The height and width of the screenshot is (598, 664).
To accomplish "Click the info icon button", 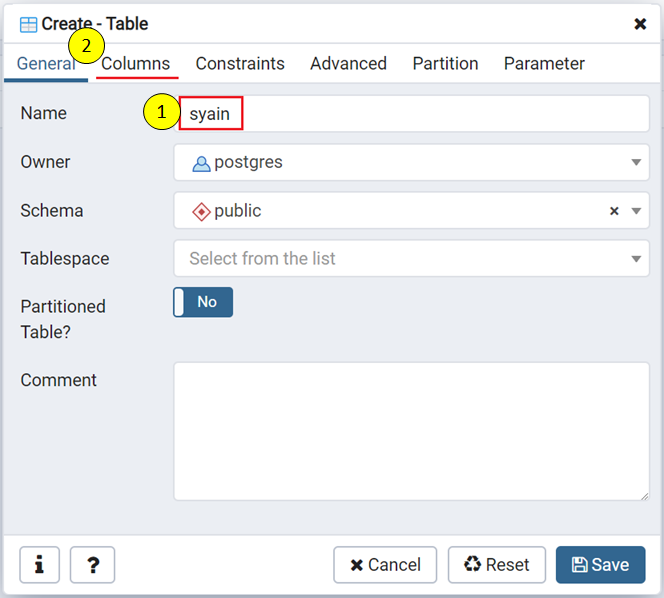I will [39, 565].
